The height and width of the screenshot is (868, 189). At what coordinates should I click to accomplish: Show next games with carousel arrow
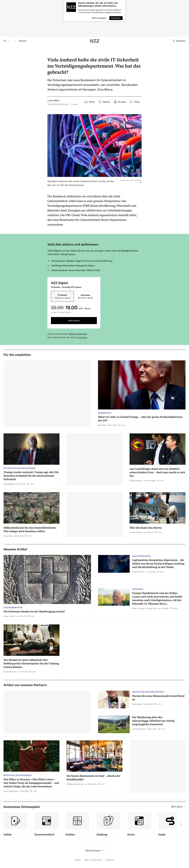tap(181, 824)
